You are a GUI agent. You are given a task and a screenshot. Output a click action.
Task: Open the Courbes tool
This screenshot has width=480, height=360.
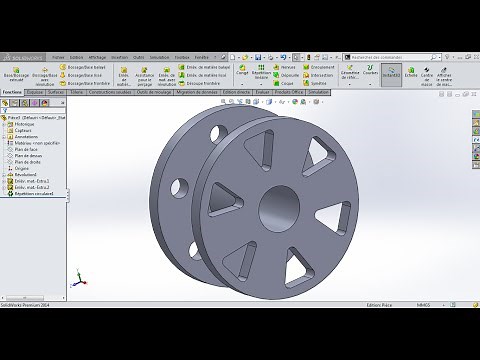tap(370, 70)
